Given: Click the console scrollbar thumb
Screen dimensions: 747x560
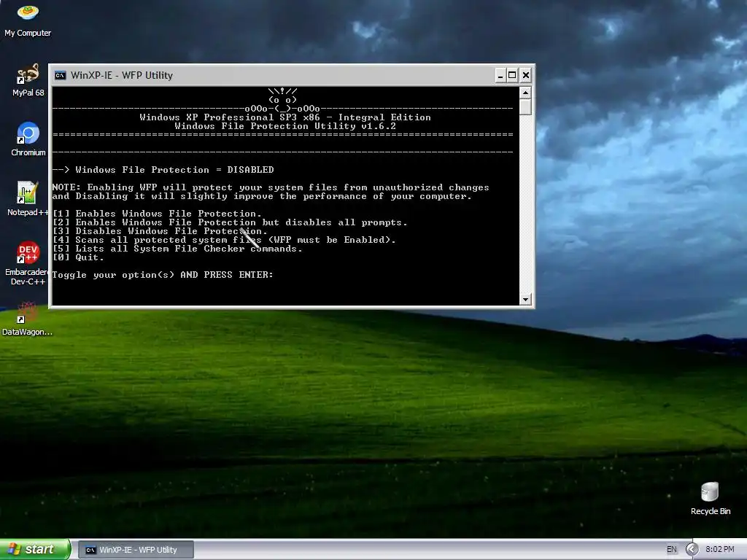Looking at the screenshot, I should tap(525, 106).
